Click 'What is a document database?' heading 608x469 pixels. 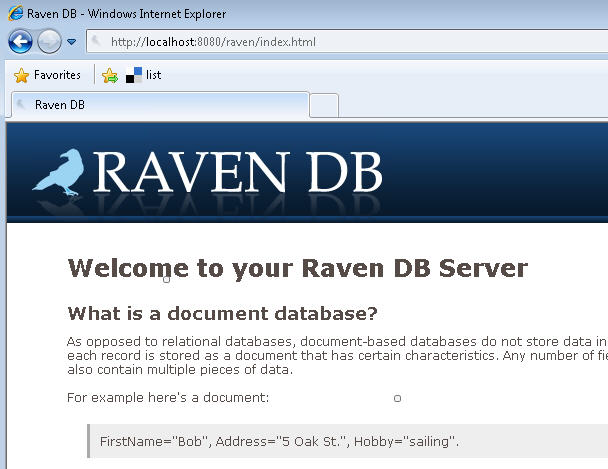coord(223,313)
